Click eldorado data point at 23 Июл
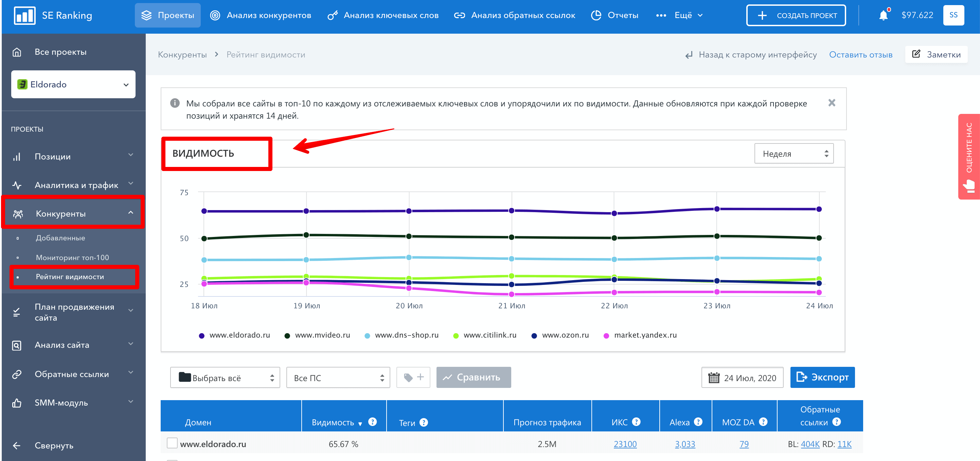This screenshot has width=980, height=461. (x=717, y=209)
